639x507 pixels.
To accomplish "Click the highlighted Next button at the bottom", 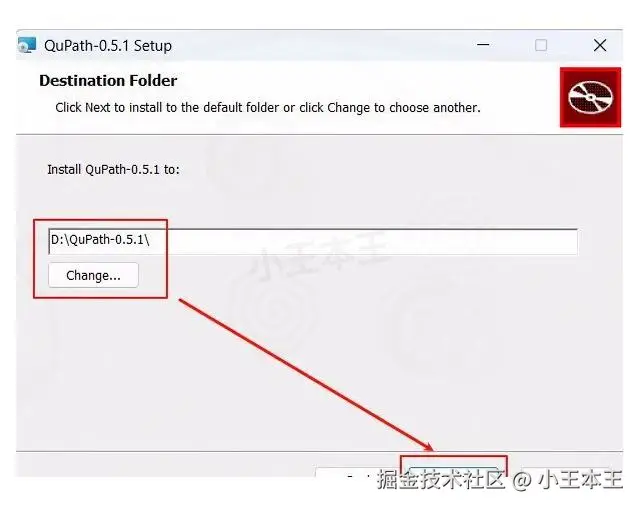I will tap(453, 472).
